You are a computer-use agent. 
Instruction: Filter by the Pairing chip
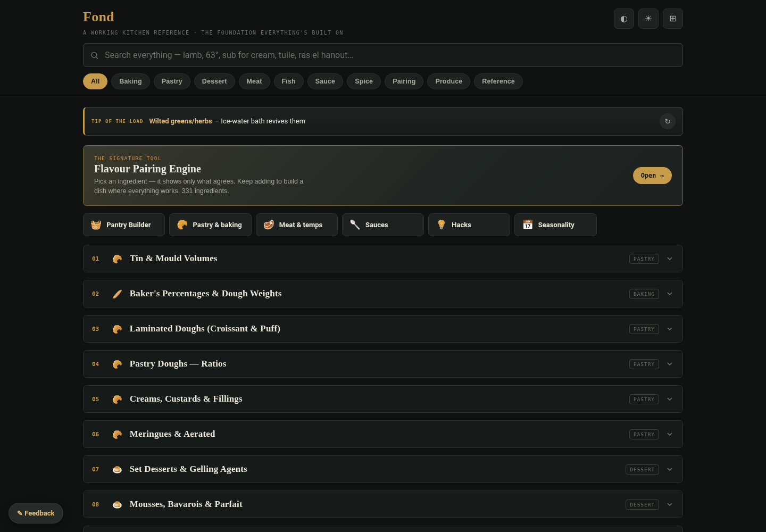click(404, 81)
